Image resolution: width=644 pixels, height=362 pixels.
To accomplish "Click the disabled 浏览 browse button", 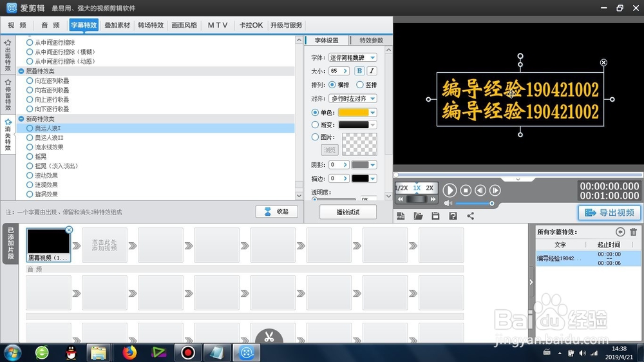I will [x=329, y=150].
